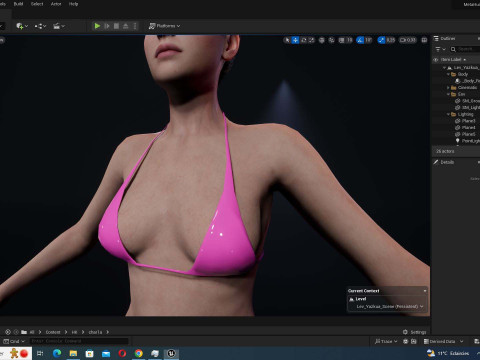
Task: Click the 'All' breadcrumb in content path
Action: point(32,332)
